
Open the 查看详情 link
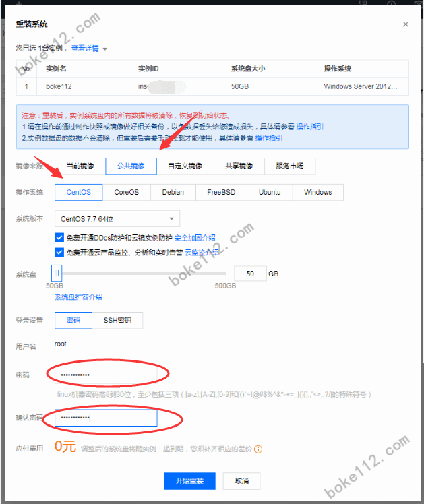coord(85,49)
